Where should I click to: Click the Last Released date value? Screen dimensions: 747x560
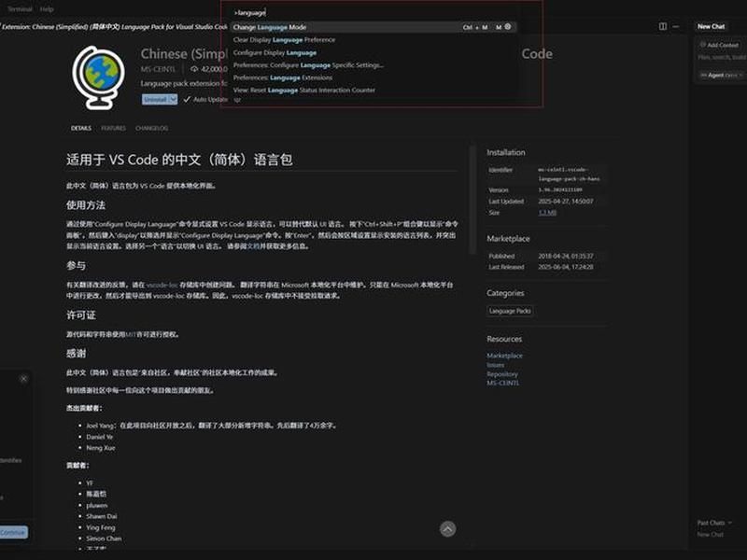pos(566,267)
